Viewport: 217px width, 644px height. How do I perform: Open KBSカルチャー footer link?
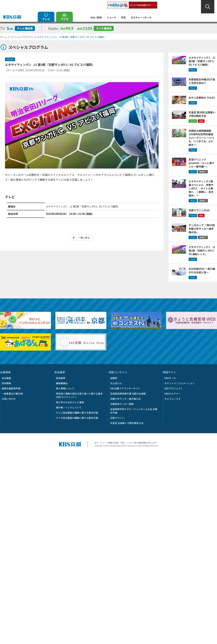(172, 394)
